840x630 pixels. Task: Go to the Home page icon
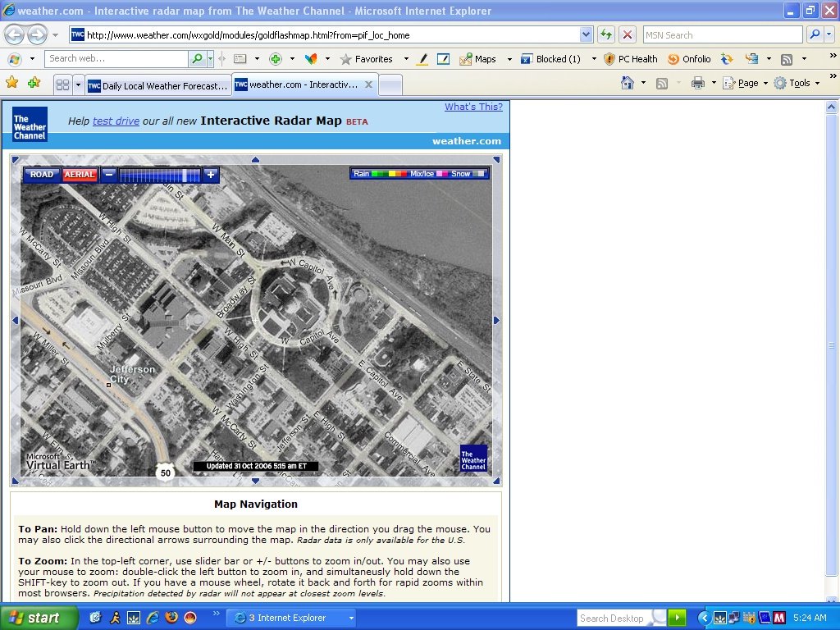(x=628, y=83)
